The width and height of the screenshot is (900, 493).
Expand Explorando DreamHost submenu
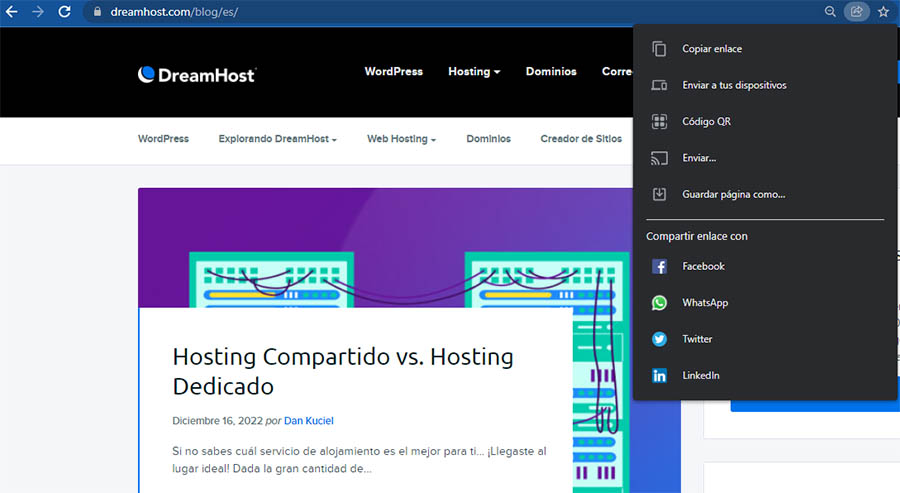click(x=277, y=139)
